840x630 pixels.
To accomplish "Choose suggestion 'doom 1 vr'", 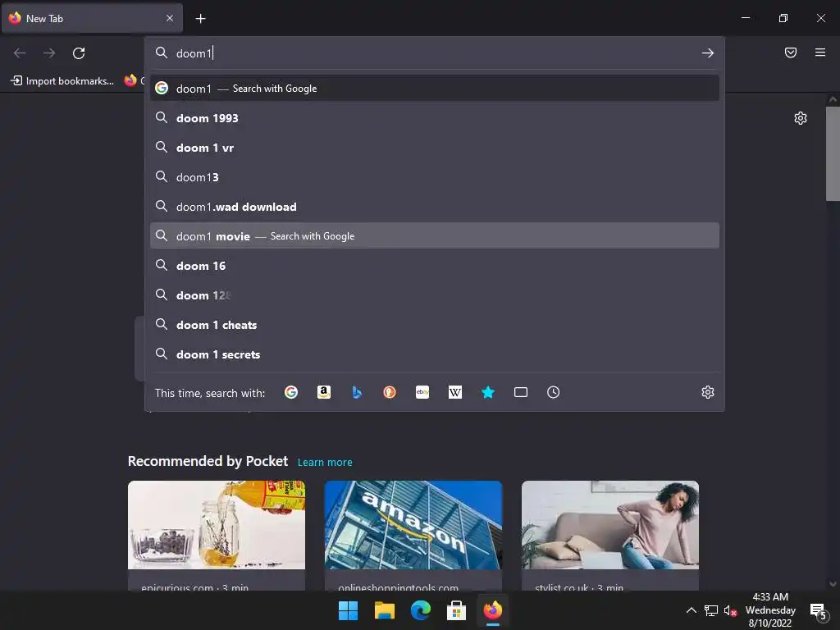I will tap(435, 148).
